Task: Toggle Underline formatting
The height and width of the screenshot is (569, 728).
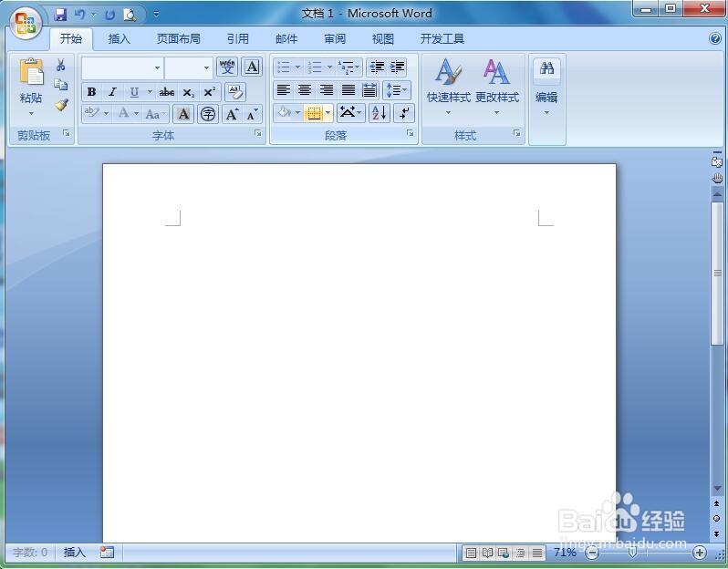Action: (134, 92)
